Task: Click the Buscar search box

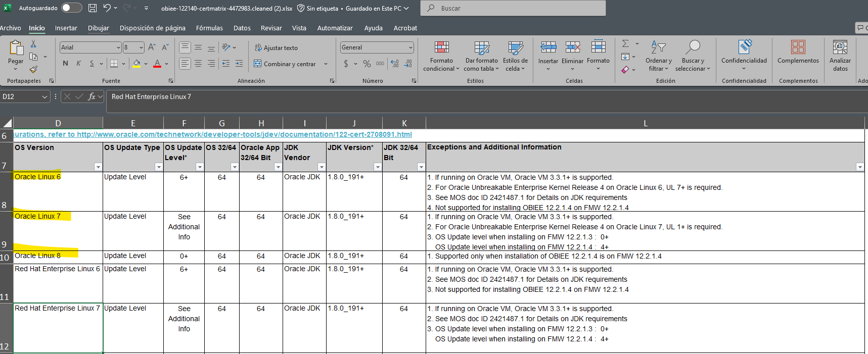Action: pyautogui.click(x=514, y=8)
